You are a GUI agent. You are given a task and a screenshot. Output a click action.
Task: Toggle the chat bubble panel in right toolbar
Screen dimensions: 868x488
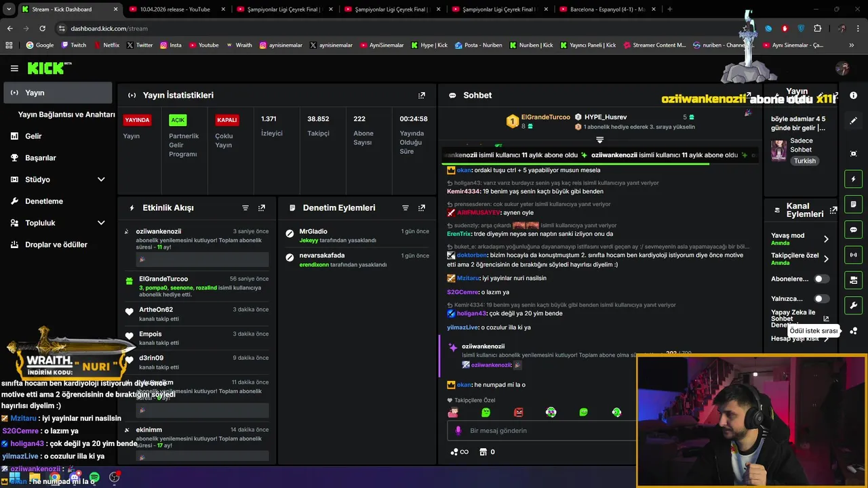[854, 230]
